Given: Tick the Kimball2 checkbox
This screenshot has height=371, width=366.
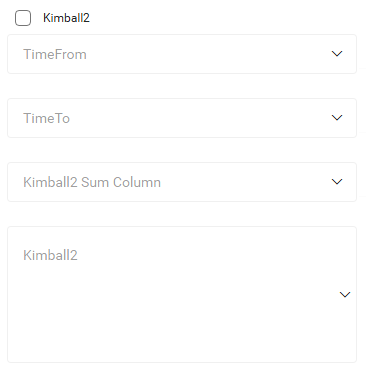Looking at the screenshot, I should (23, 18).
